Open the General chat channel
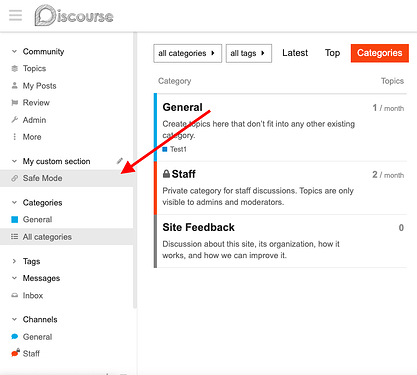 37,337
